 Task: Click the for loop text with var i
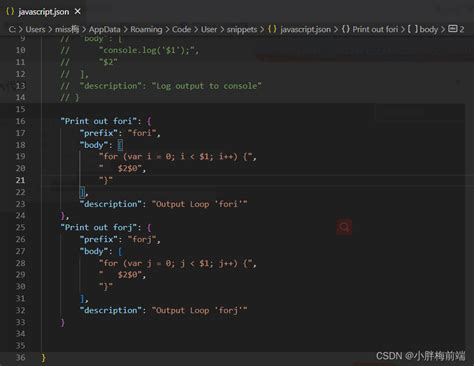point(178,156)
